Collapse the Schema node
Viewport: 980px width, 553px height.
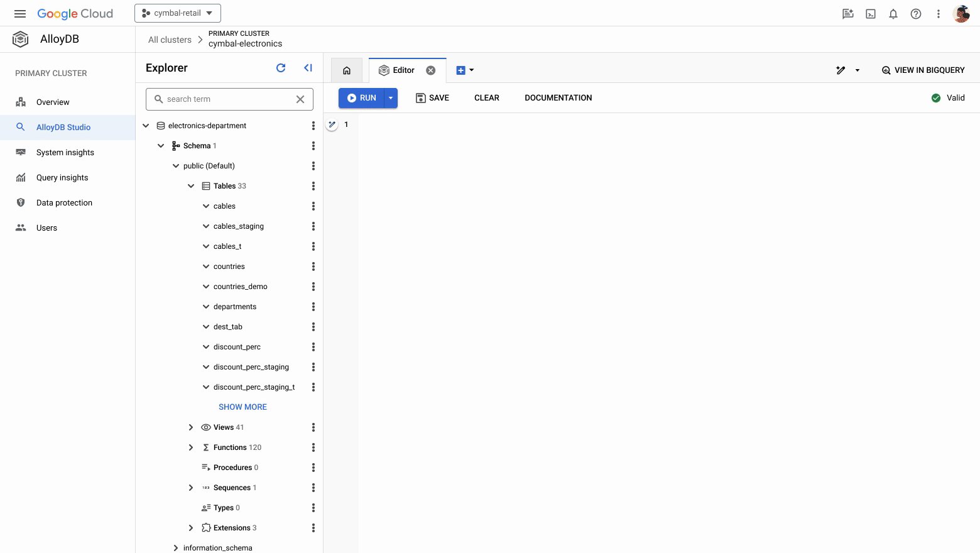click(161, 146)
